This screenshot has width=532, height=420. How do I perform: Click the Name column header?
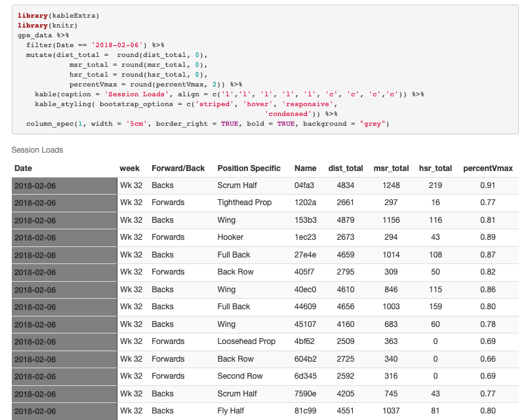pos(306,168)
